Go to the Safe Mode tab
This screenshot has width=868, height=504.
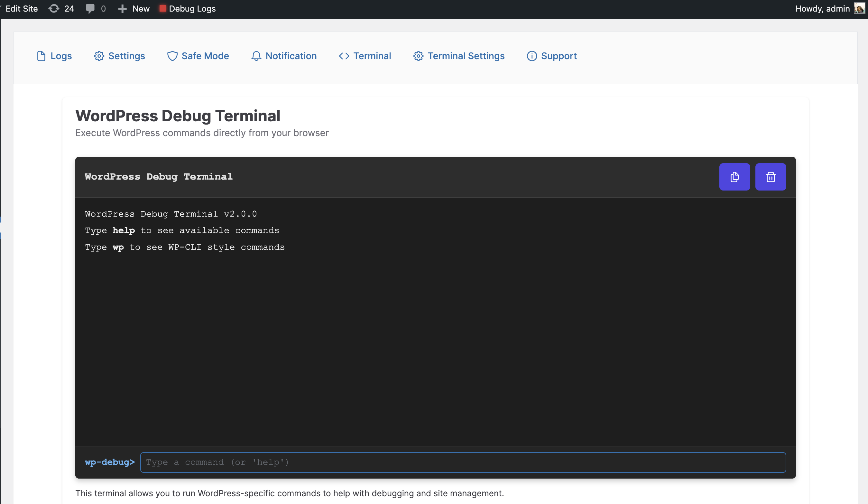click(198, 56)
